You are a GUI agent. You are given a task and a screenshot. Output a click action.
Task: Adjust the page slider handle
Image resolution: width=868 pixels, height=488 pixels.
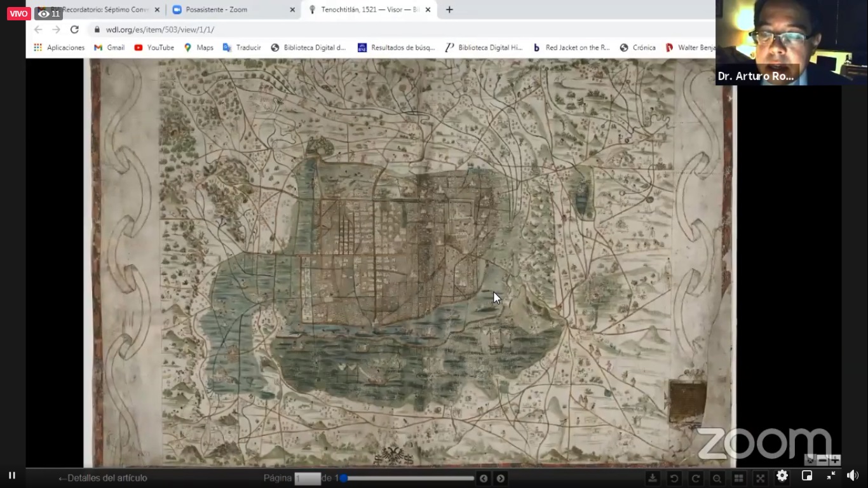344,478
